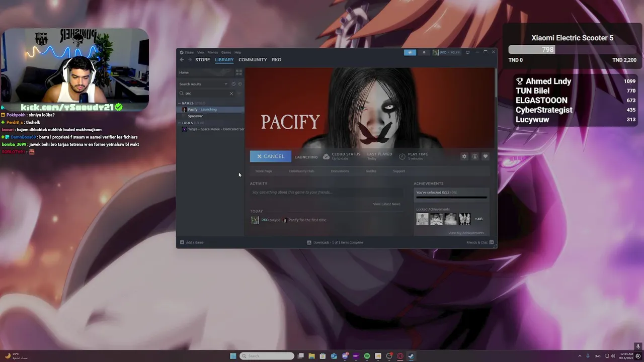Click the play time clock icon
Screen dimensions: 644x362
[x=402, y=156]
